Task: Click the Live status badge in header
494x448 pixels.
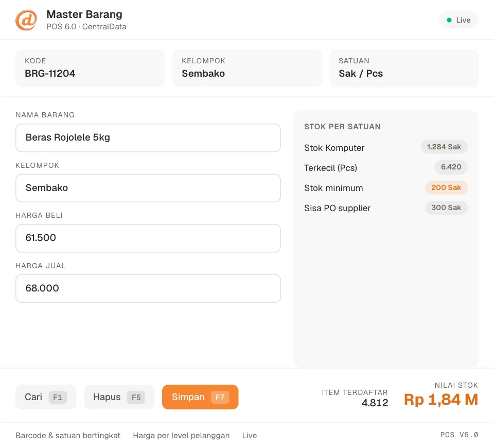Action: [458, 20]
